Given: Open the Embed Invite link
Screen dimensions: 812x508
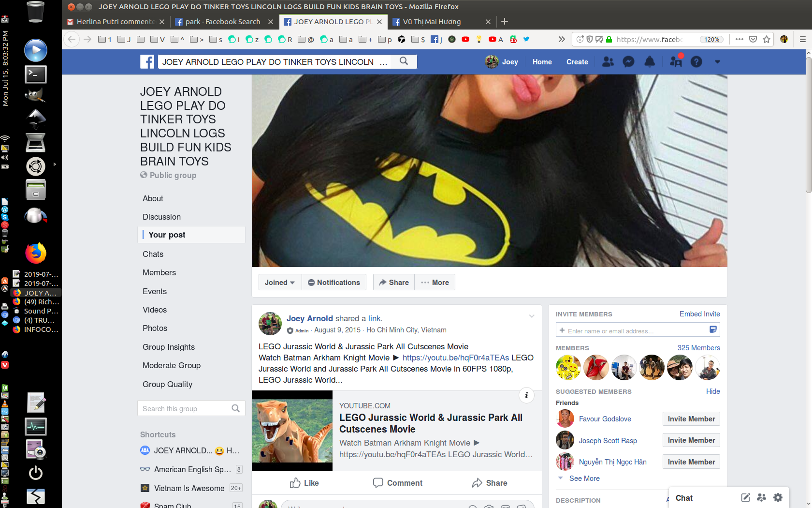Looking at the screenshot, I should pyautogui.click(x=699, y=314).
